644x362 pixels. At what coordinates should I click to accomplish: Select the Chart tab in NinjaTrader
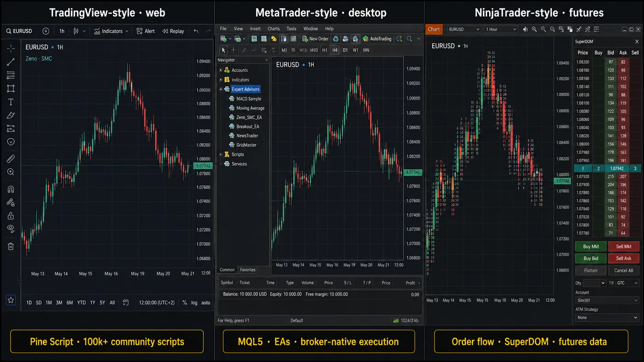click(434, 29)
